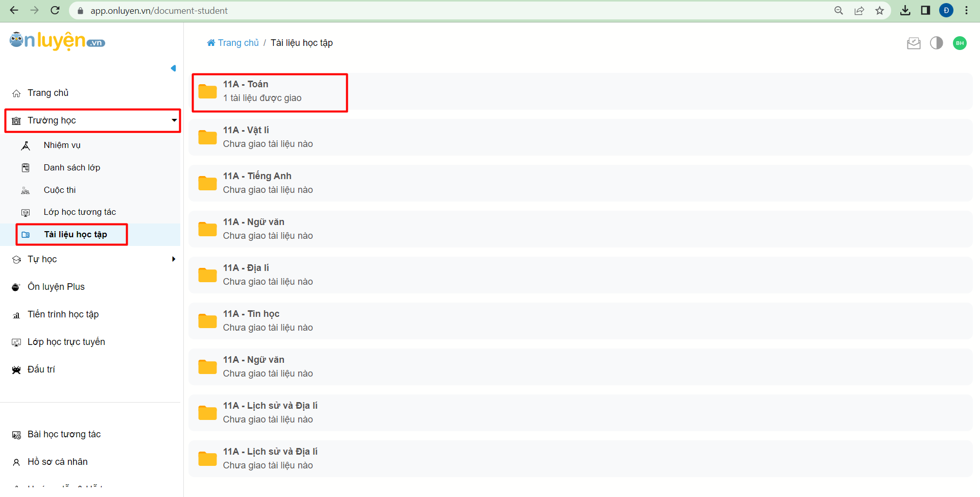Click the Ôn luyện Plus icon
Image resolution: width=980 pixels, height=497 pixels.
point(16,287)
